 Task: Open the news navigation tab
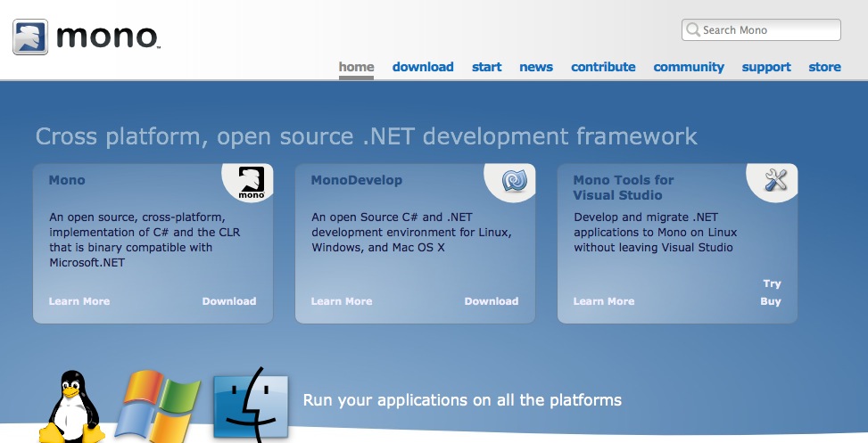(x=536, y=67)
